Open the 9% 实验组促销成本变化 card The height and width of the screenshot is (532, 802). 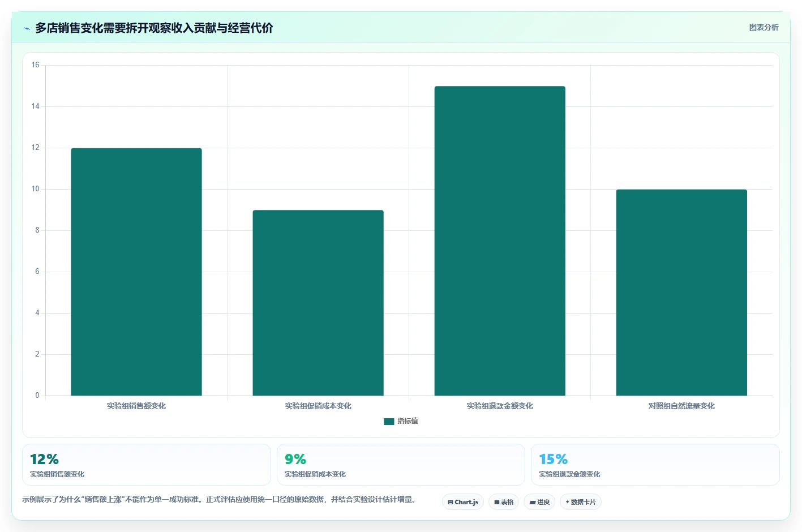(401, 465)
